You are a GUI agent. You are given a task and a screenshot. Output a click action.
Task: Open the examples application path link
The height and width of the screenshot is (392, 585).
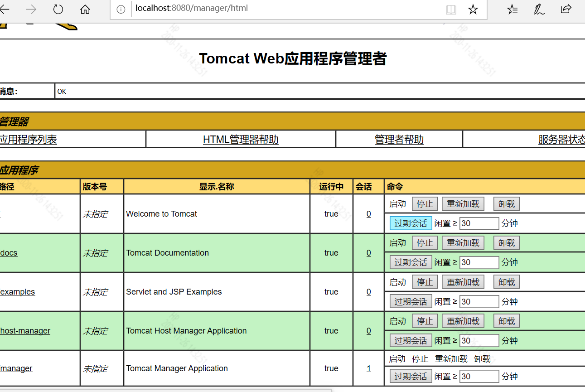tap(17, 292)
